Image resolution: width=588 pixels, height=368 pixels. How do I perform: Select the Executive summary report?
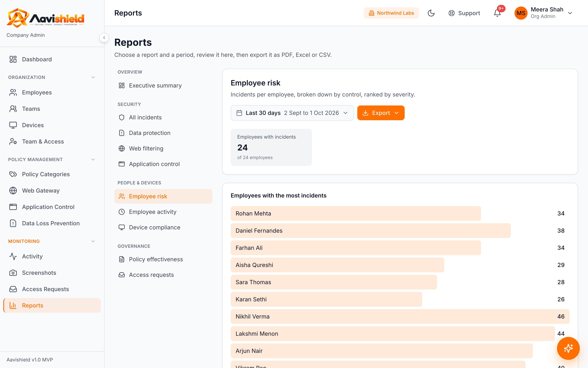click(x=163, y=85)
